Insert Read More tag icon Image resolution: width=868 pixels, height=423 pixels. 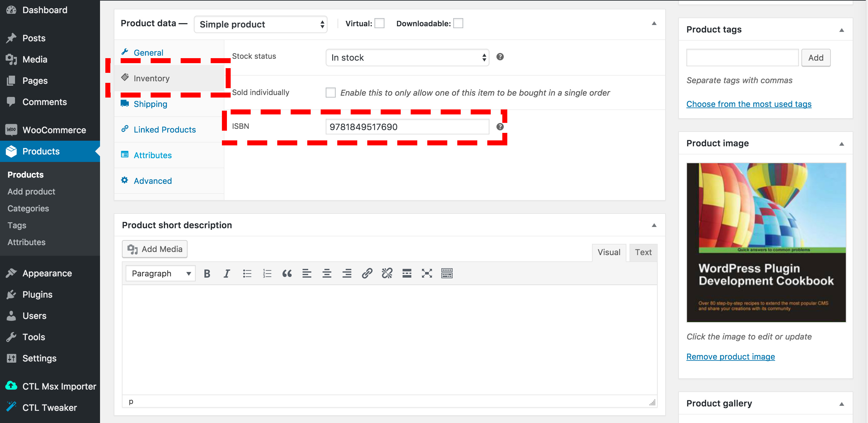pyautogui.click(x=407, y=273)
